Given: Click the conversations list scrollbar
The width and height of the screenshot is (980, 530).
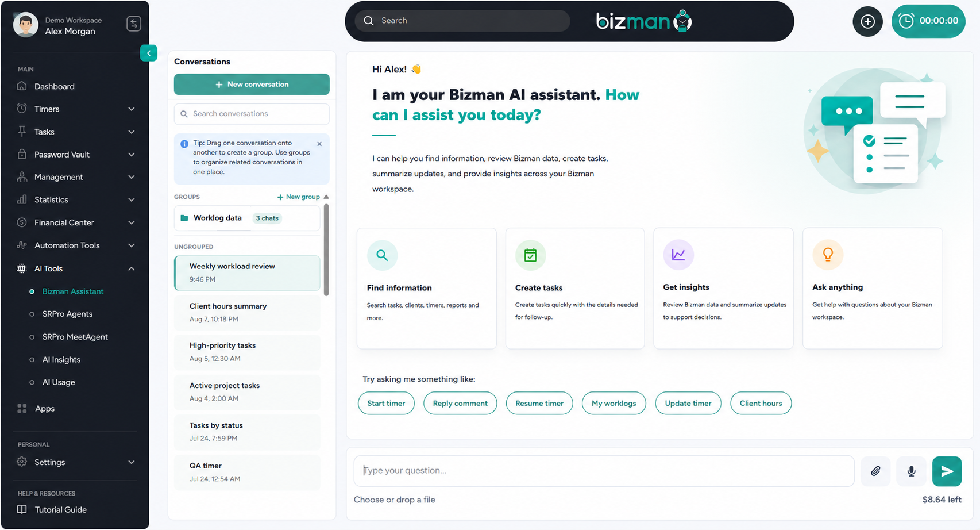Looking at the screenshot, I should [x=326, y=250].
